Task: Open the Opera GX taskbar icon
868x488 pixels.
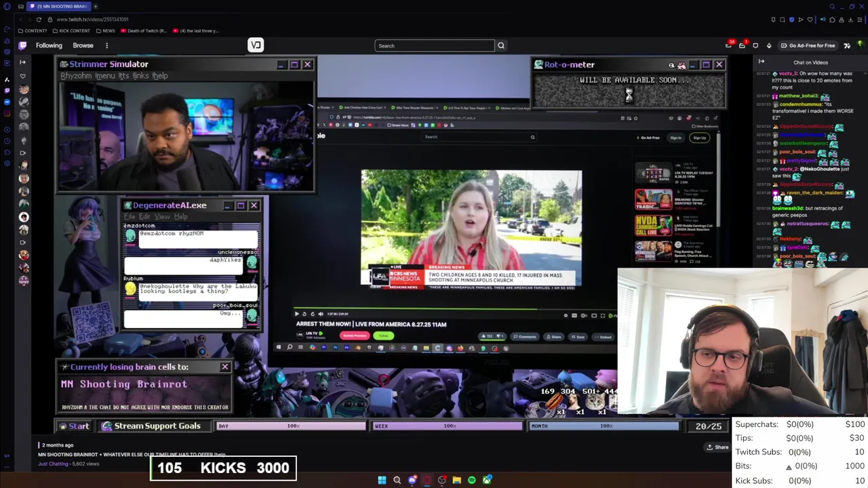Action: coord(427,480)
